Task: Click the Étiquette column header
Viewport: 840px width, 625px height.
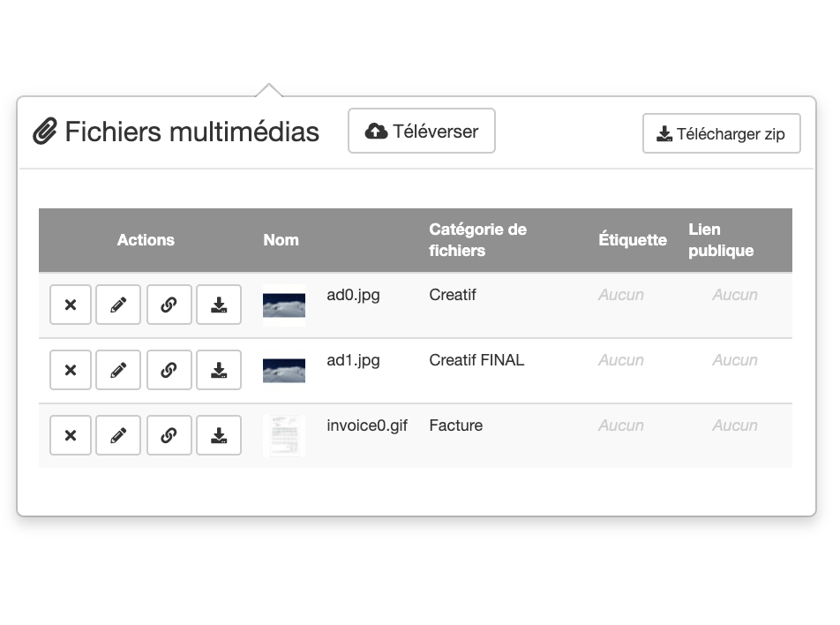Action: 632,240
